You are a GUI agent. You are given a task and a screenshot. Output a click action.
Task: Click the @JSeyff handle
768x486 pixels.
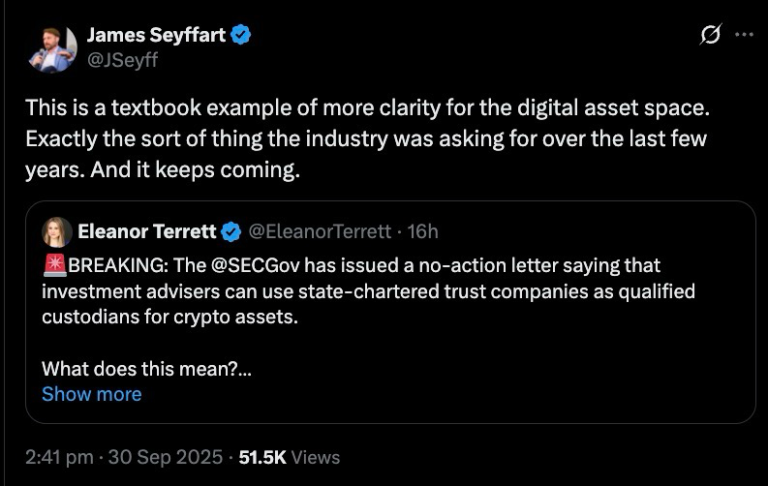[122, 60]
